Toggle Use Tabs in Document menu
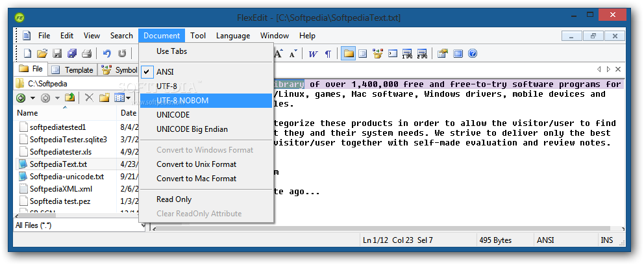 pos(206,51)
